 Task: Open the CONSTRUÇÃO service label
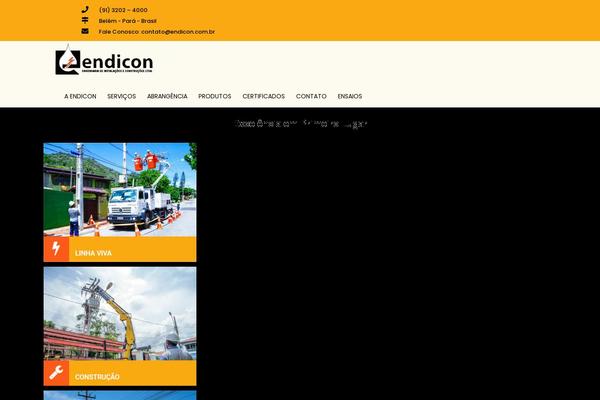(97, 377)
